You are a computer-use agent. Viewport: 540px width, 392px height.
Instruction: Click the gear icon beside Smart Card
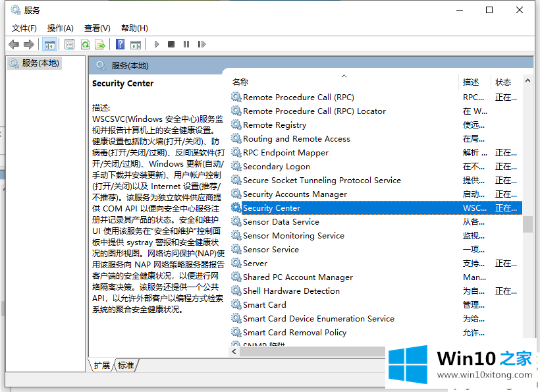coord(236,304)
